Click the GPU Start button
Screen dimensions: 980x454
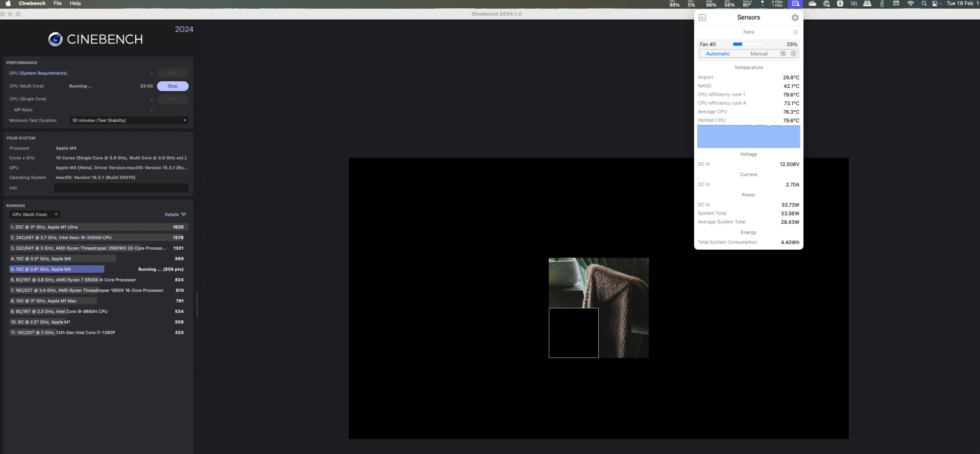pos(172,73)
